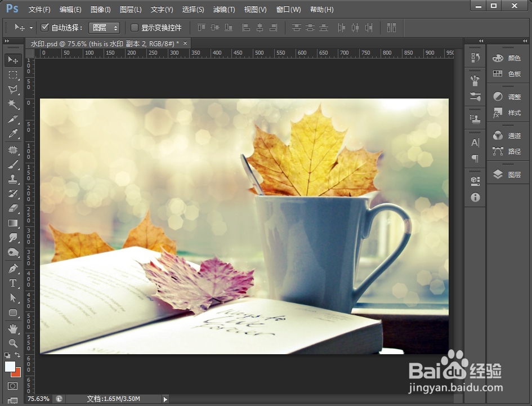The height and width of the screenshot is (406, 532).
Task: Open the 3D panel icon
Action: (475, 181)
